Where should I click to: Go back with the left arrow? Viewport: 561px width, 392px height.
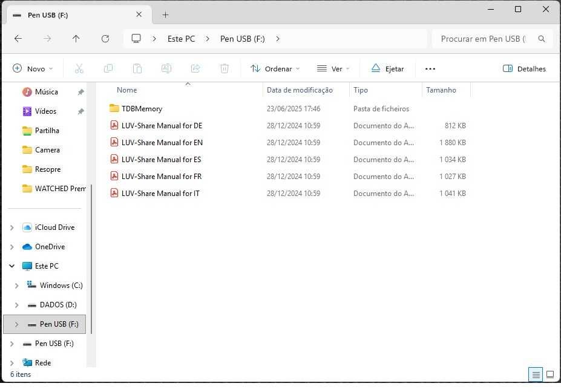coord(18,39)
